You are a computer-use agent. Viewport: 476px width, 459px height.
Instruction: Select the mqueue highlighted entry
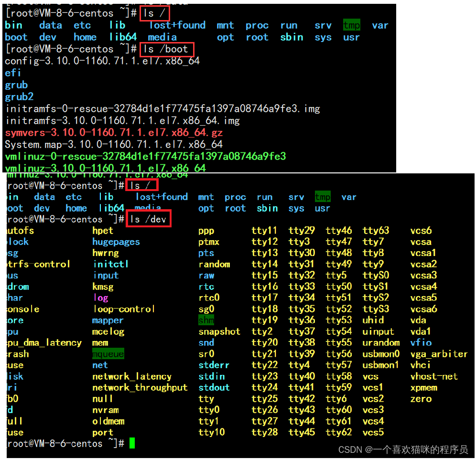[x=108, y=353]
